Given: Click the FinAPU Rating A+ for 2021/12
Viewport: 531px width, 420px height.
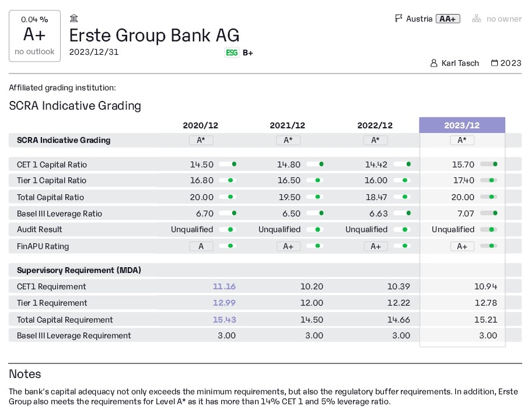Looking at the screenshot, I should point(288,246).
